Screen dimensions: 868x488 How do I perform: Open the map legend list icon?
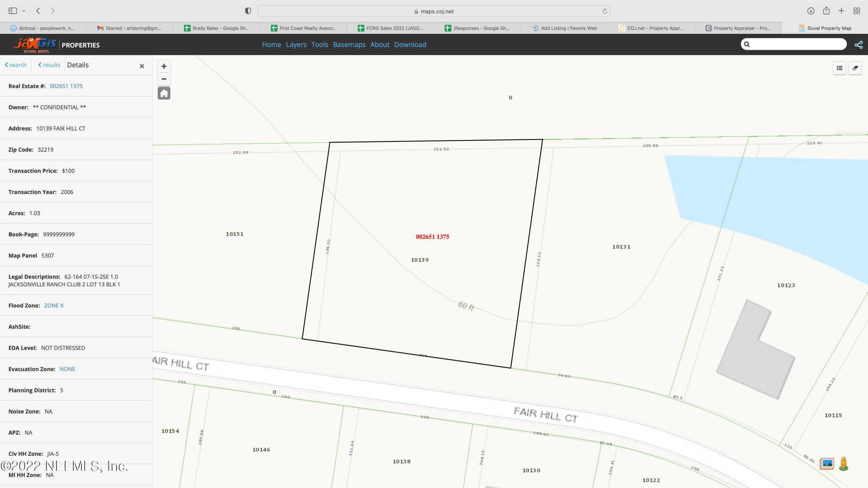tap(839, 68)
